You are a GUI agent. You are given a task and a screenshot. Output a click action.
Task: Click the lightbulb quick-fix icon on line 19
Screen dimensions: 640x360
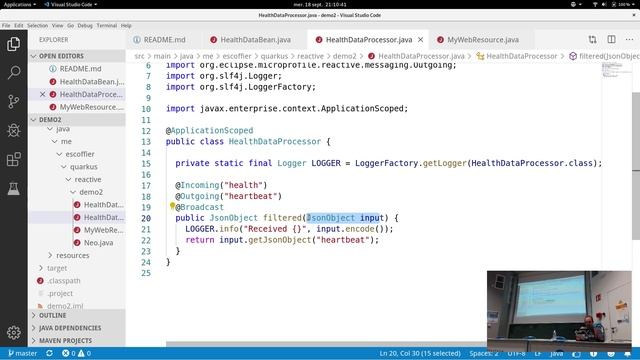(x=172, y=206)
